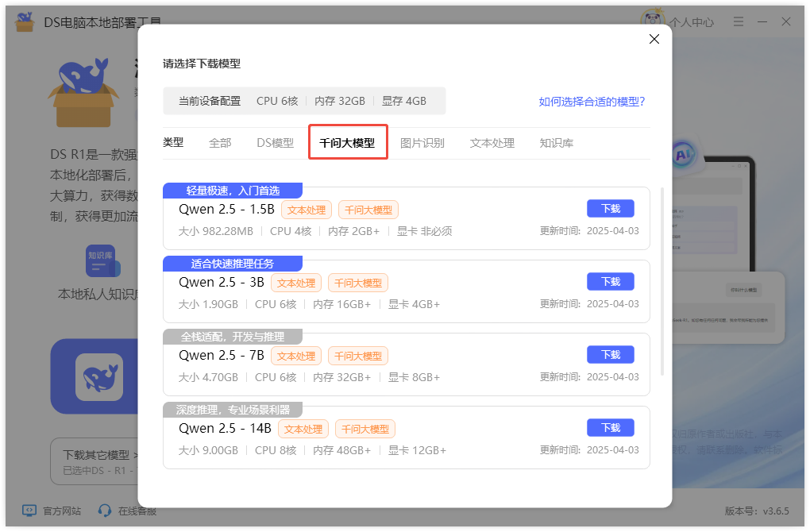Click the 深度推理，专业场景利器 banner
Screen dimensions: 810x532
tap(233, 410)
